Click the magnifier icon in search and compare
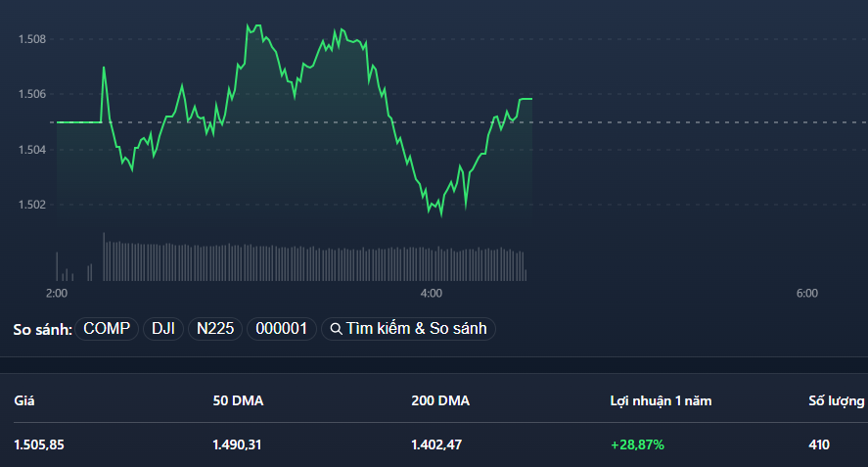Viewport: 868px width, 467px height. click(336, 329)
